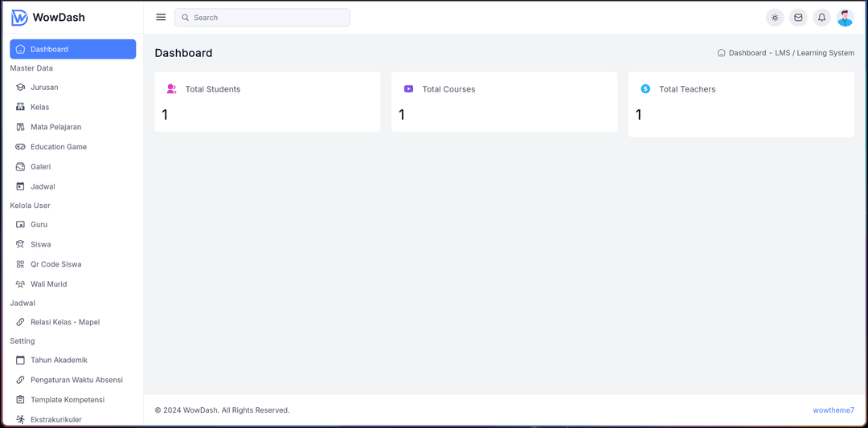Open the mail messages icon
868x428 pixels.
798,18
